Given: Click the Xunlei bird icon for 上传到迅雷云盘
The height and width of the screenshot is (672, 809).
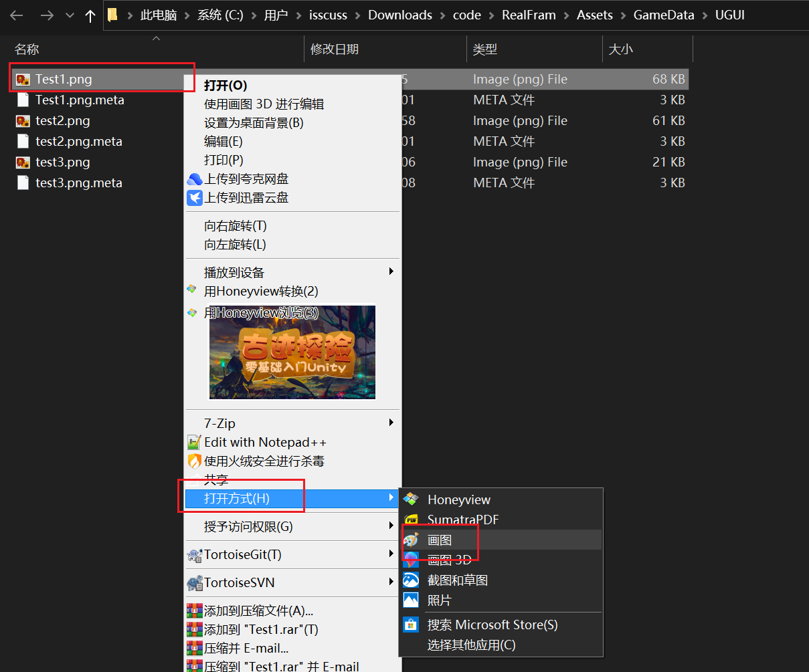Looking at the screenshot, I should (x=194, y=198).
